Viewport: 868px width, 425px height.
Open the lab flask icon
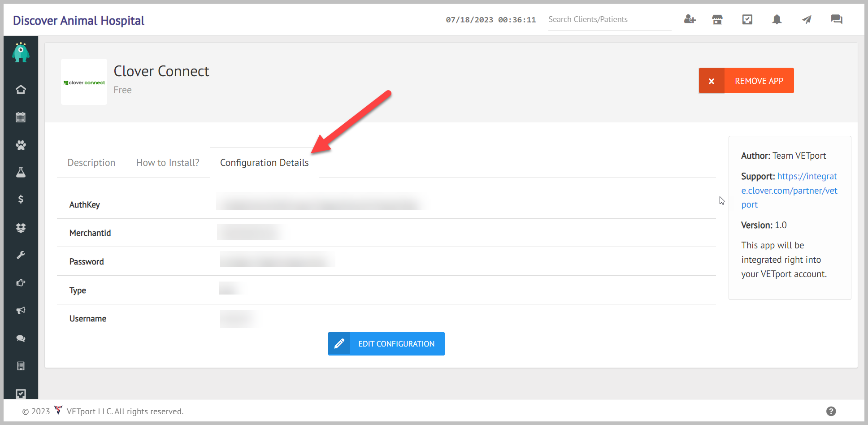(21, 172)
